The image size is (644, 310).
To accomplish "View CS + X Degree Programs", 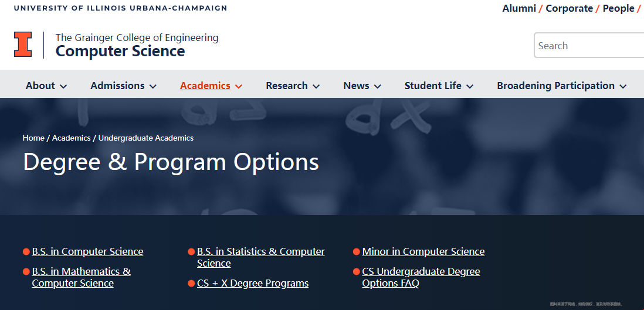I will tap(253, 283).
